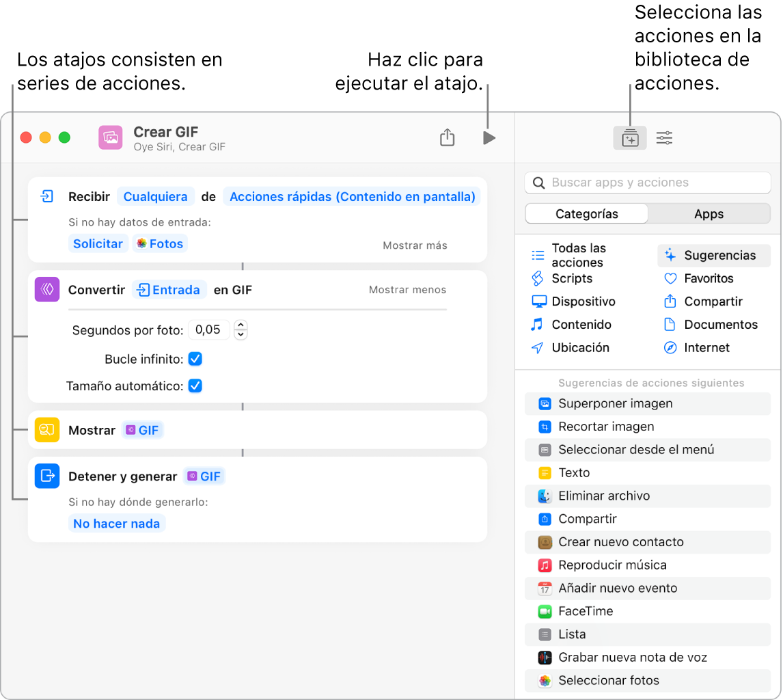The width and height of the screenshot is (783, 700).
Task: Click the Solicitar fallback option
Action: (98, 243)
